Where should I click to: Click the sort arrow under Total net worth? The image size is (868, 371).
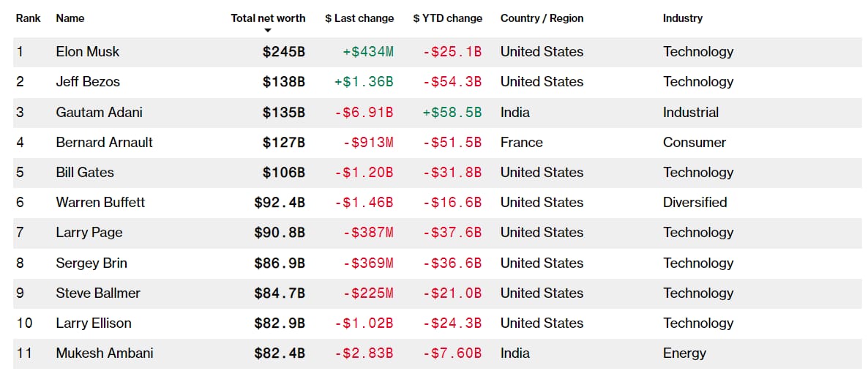pyautogui.click(x=268, y=30)
